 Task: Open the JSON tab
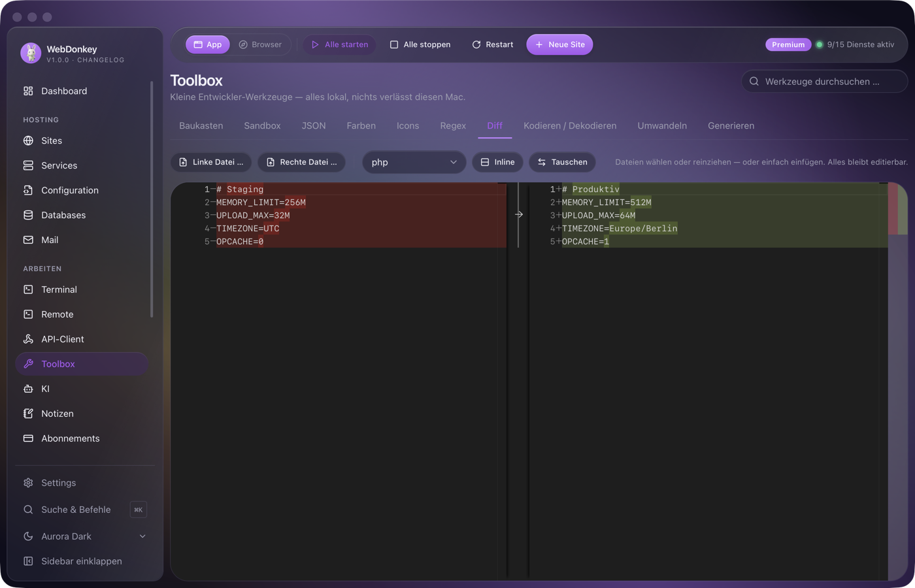click(314, 125)
